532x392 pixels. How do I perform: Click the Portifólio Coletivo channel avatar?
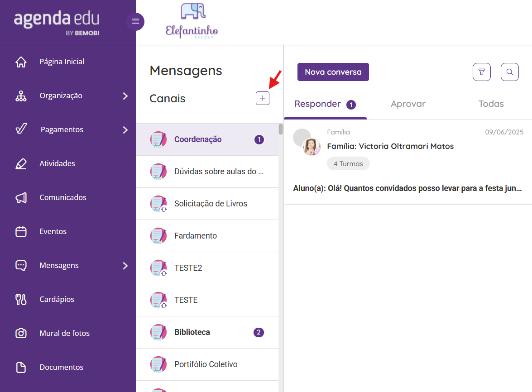(158, 364)
